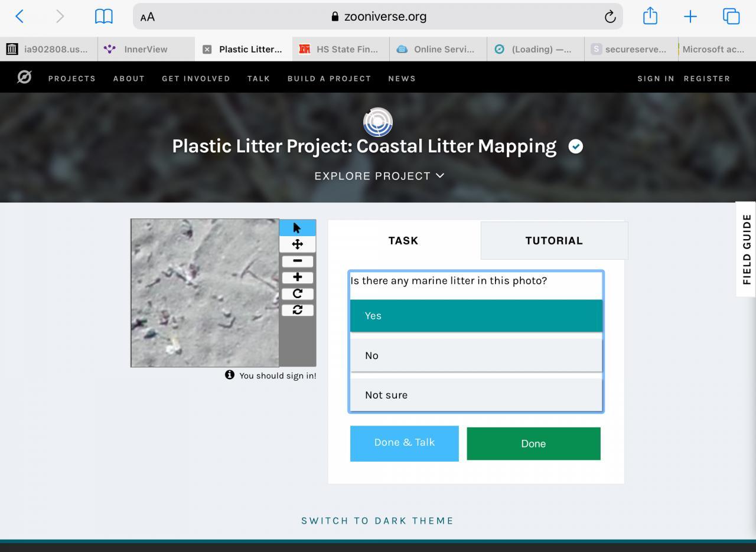Image resolution: width=756 pixels, height=552 pixels.
Task: Zoom in the subject image
Action: point(297,277)
